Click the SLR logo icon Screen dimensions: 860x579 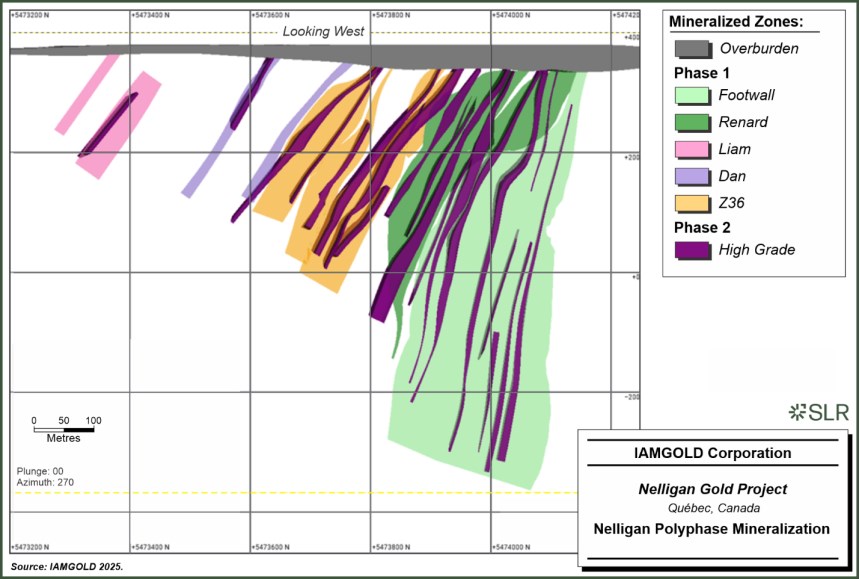click(x=797, y=411)
